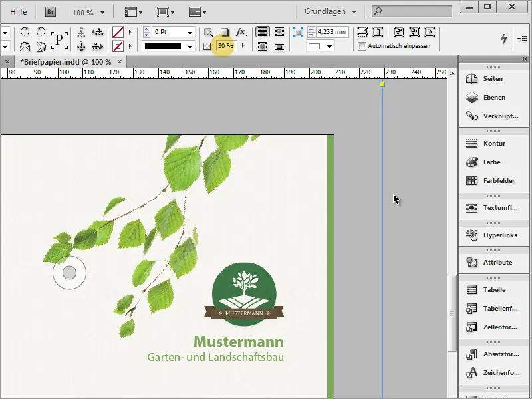This screenshot has height=399, width=532.
Task: Click the apply effect to object icon
Action: tap(208, 32)
